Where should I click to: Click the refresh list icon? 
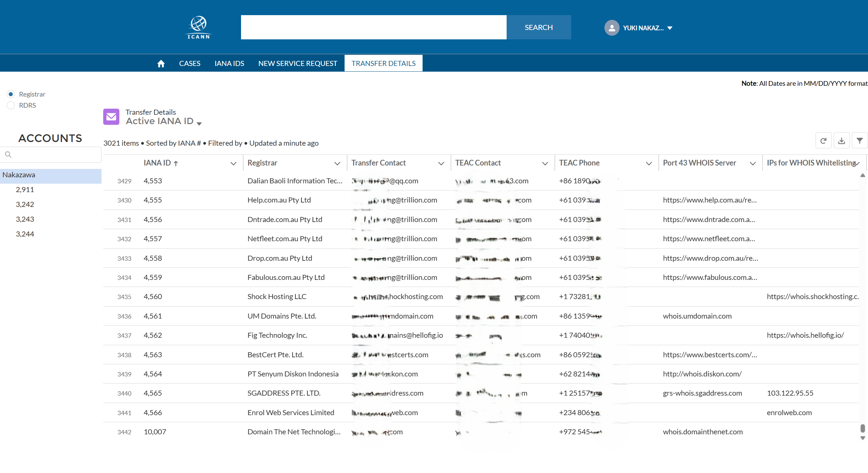823,141
